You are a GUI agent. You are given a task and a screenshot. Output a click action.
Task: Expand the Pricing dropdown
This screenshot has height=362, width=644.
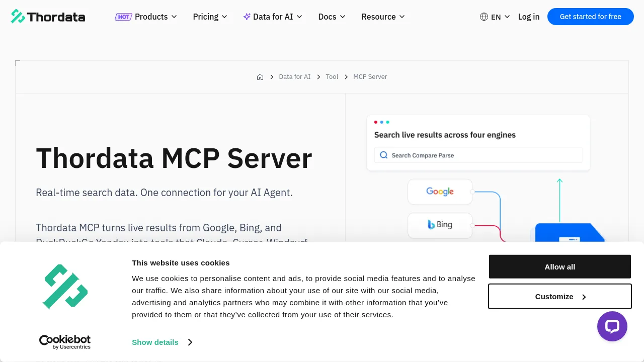click(210, 17)
